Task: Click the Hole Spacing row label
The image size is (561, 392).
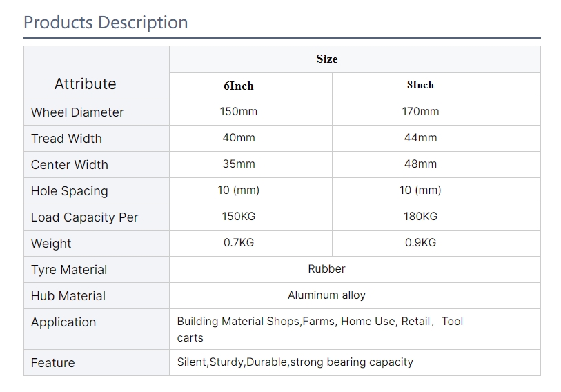Action: click(x=69, y=191)
